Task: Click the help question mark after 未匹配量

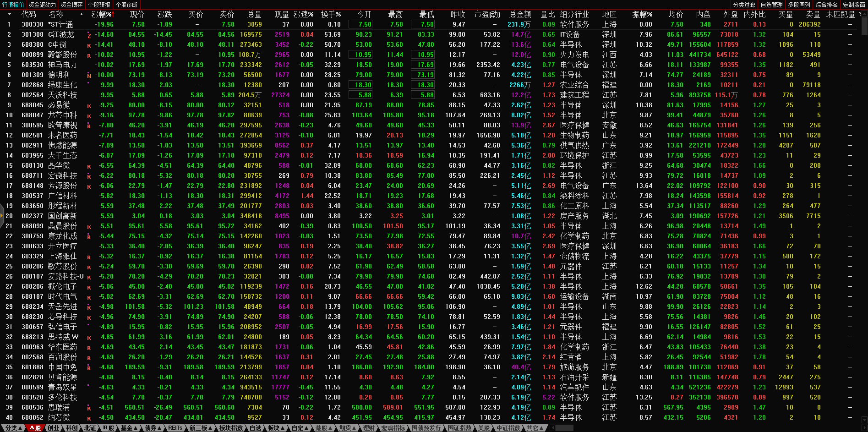Action: point(860,14)
